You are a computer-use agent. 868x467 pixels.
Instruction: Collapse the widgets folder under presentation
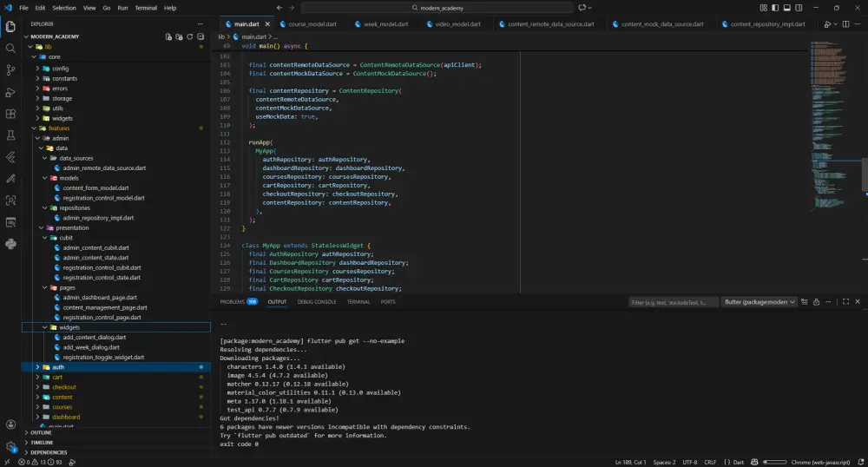116,327
